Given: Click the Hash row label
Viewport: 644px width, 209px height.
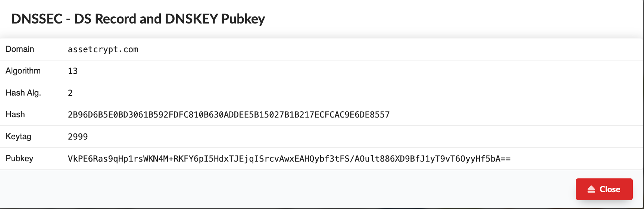Looking at the screenshot, I should point(15,115).
